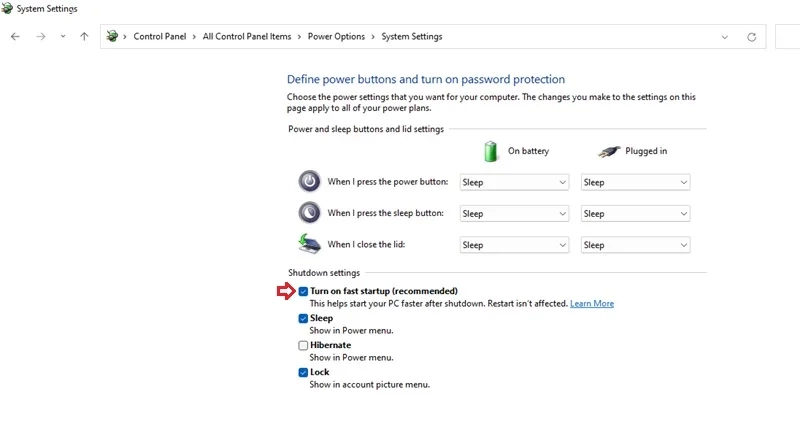The height and width of the screenshot is (432, 800).
Task: Click the power button icon
Action: point(309,182)
